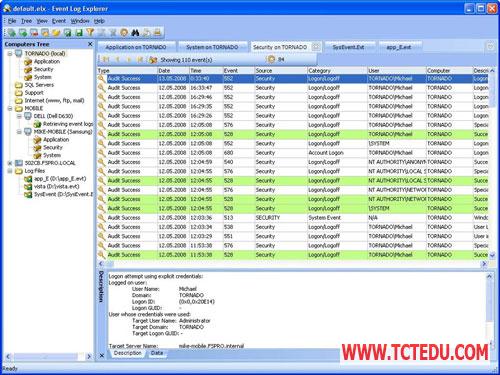
Task: Sort by the Date column header
Action: (173, 71)
